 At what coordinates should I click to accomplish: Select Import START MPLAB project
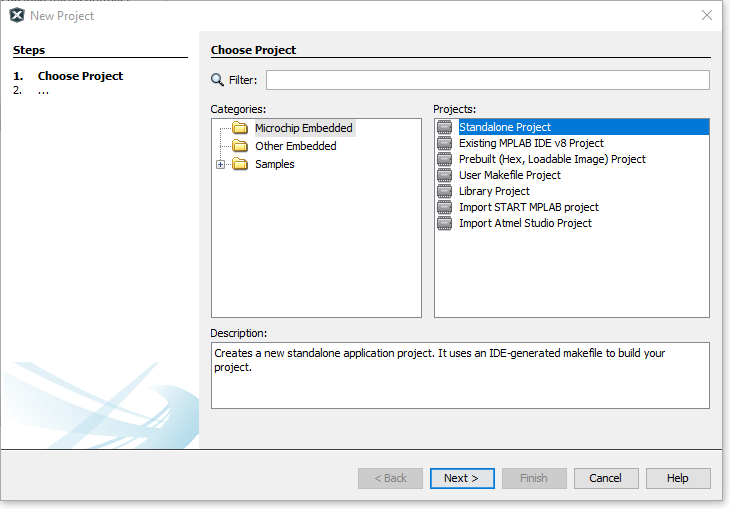coord(529,207)
